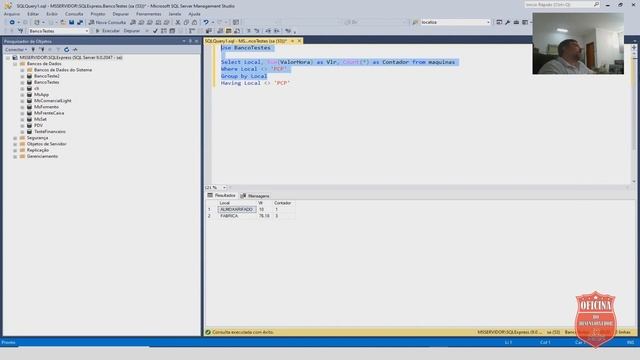Image resolution: width=640 pixels, height=360 pixels.
Task: Expand the BancoTestes database node
Action: pos(22,82)
